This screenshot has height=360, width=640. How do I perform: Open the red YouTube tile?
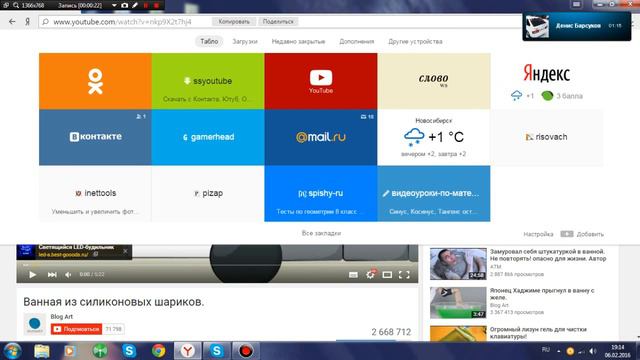point(321,81)
